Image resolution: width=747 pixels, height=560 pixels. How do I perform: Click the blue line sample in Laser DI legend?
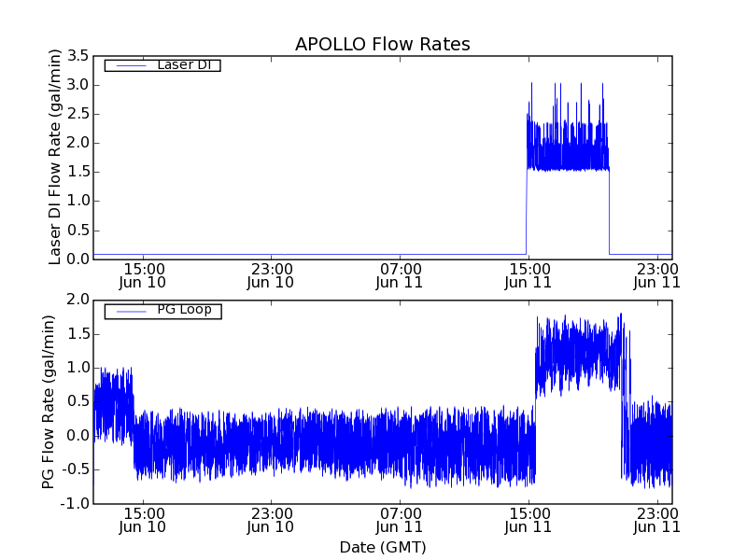click(128, 65)
